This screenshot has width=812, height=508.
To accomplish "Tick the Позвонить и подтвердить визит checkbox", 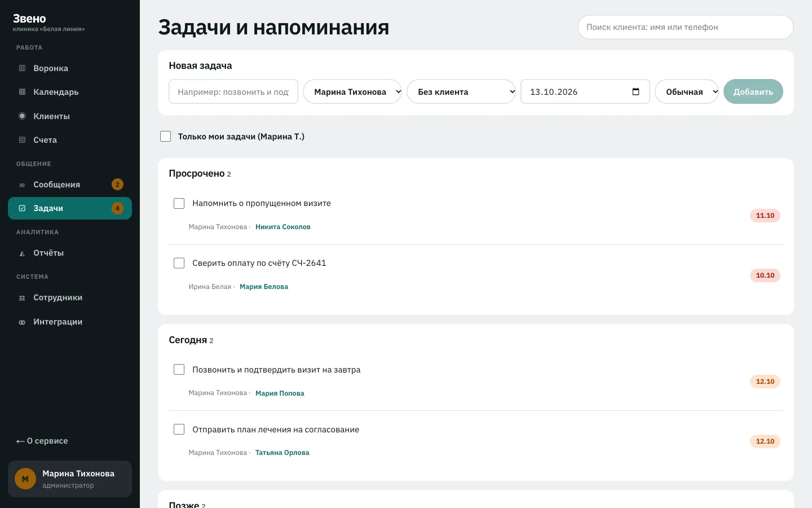I will click(x=179, y=370).
